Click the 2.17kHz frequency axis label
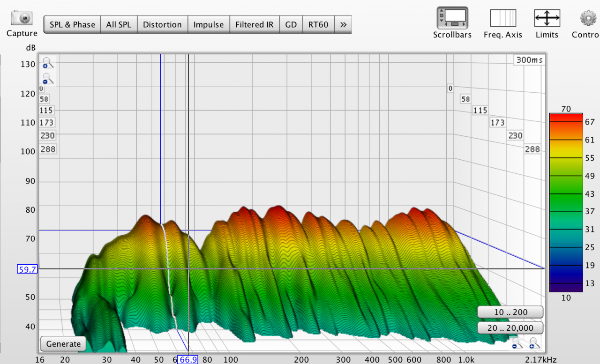The width and height of the screenshot is (600, 364). (x=541, y=360)
